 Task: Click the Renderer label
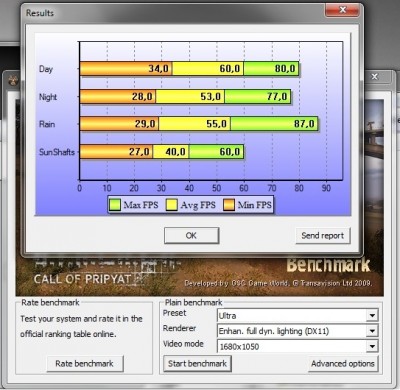click(179, 328)
